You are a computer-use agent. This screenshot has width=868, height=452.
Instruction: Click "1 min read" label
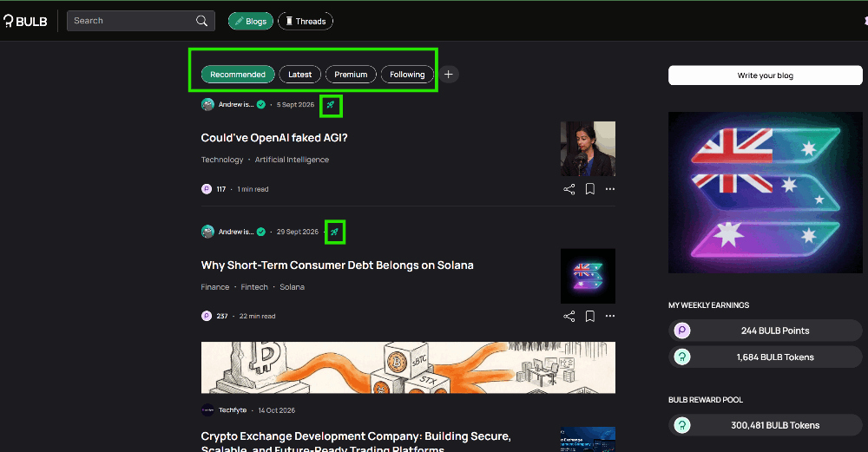tap(253, 189)
